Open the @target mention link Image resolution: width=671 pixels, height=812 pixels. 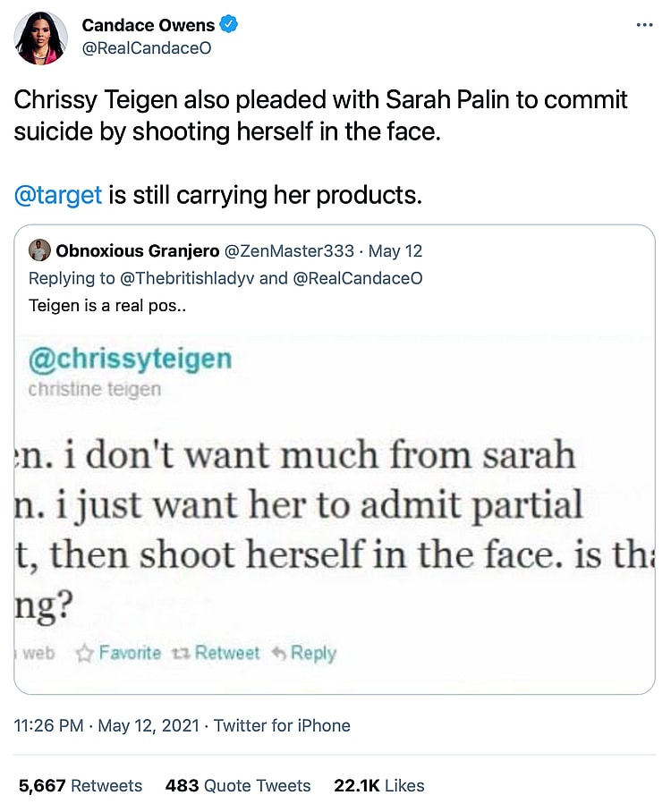click(x=58, y=194)
